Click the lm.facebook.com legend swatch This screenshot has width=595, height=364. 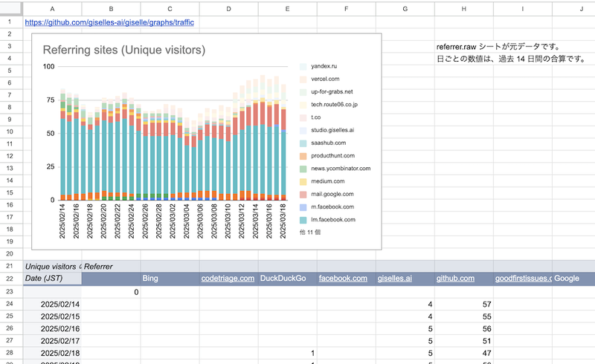[x=303, y=220]
